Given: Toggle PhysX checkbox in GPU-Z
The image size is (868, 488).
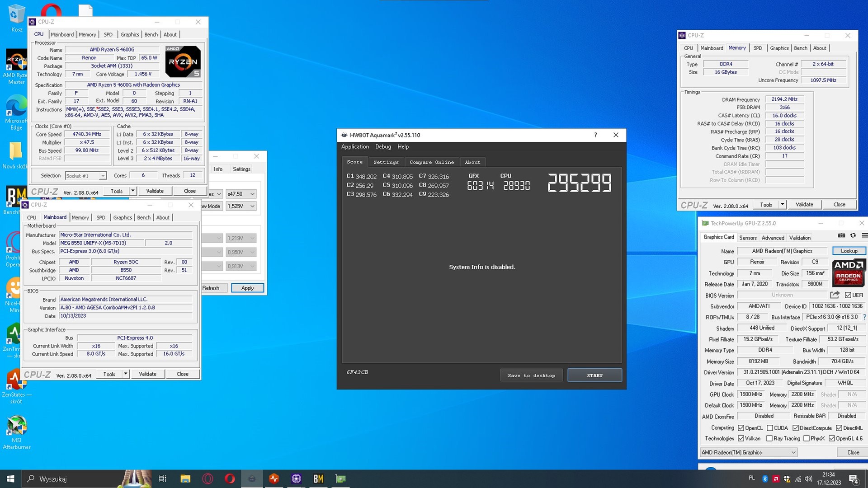Looking at the screenshot, I should pyautogui.click(x=807, y=438).
